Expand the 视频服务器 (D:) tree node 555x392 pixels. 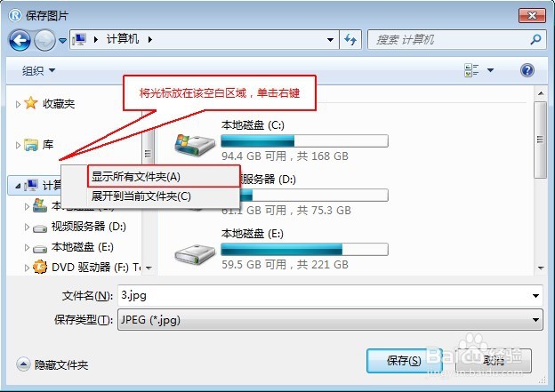(27, 227)
